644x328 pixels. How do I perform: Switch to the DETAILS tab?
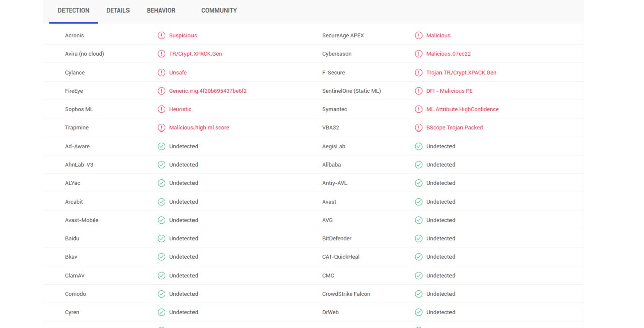[118, 10]
